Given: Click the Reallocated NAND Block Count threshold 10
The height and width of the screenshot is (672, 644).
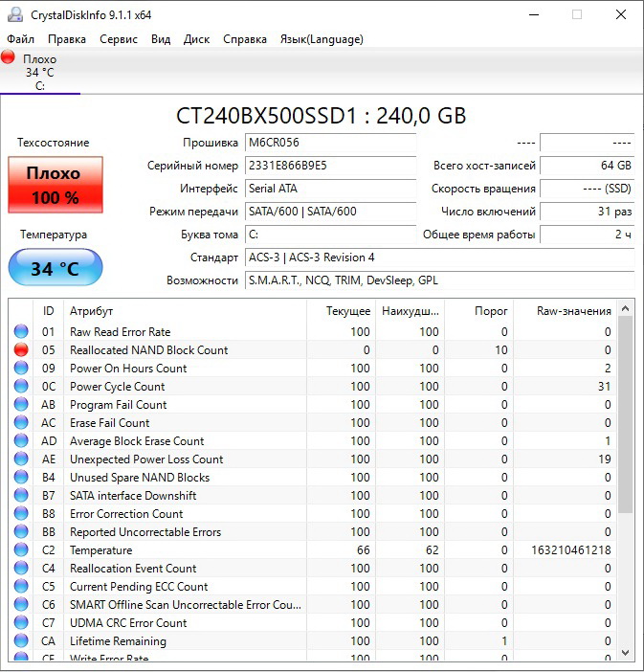Looking at the screenshot, I should [501, 349].
